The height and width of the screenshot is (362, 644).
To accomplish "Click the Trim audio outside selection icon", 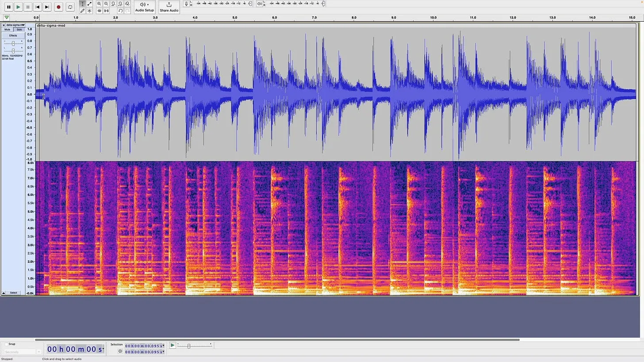I will click(99, 11).
